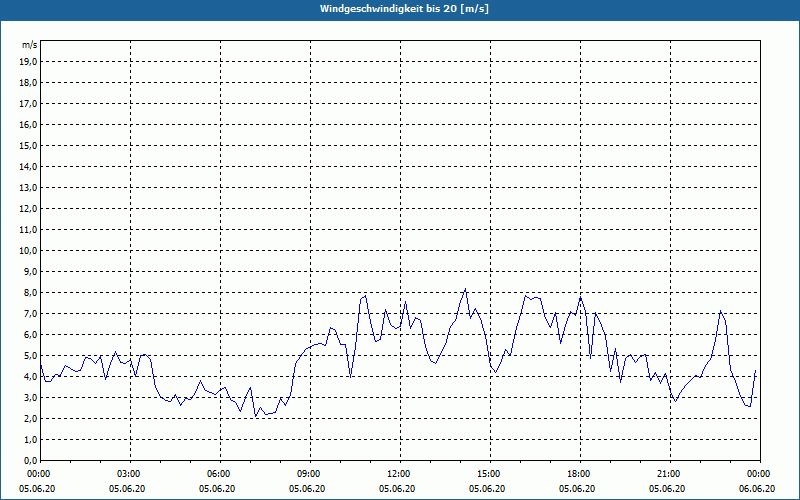Click the 7,0 y-axis label
Screen dimensions: 800x500
coord(30,314)
